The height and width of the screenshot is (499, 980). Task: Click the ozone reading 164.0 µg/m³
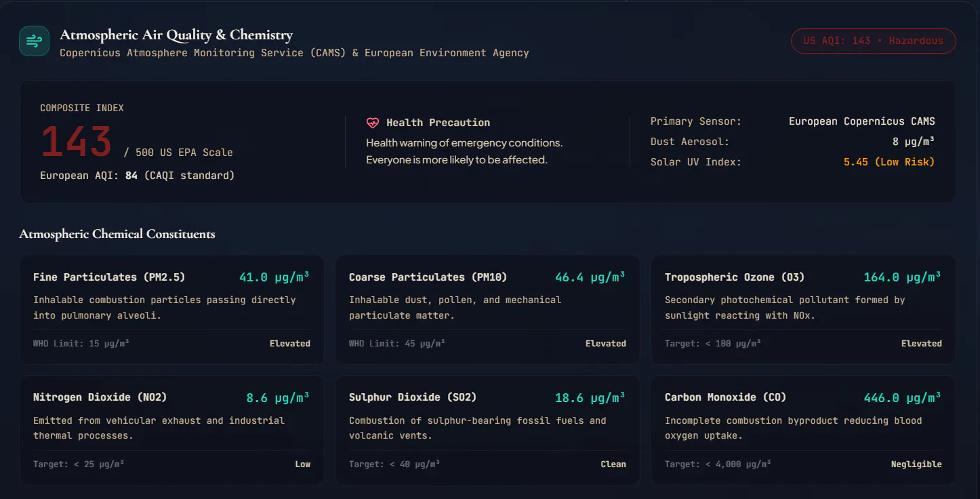[x=903, y=277]
